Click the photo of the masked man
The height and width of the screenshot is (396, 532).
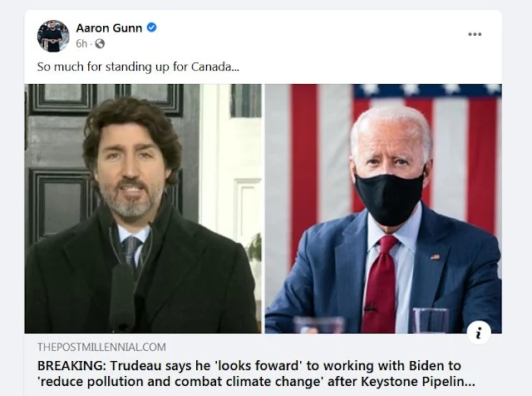click(x=383, y=209)
